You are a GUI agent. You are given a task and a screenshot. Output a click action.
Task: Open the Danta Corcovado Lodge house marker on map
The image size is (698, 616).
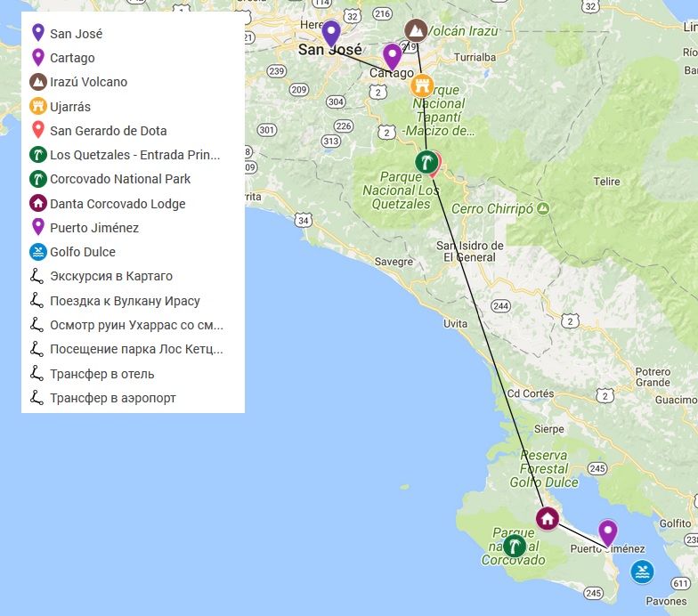(547, 518)
